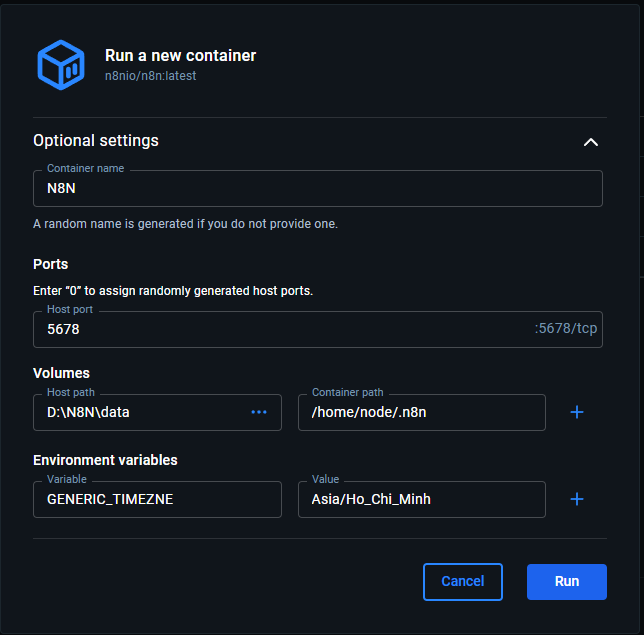Edit the environment Variable field
Screen dimensions: 644x635
tap(157, 499)
